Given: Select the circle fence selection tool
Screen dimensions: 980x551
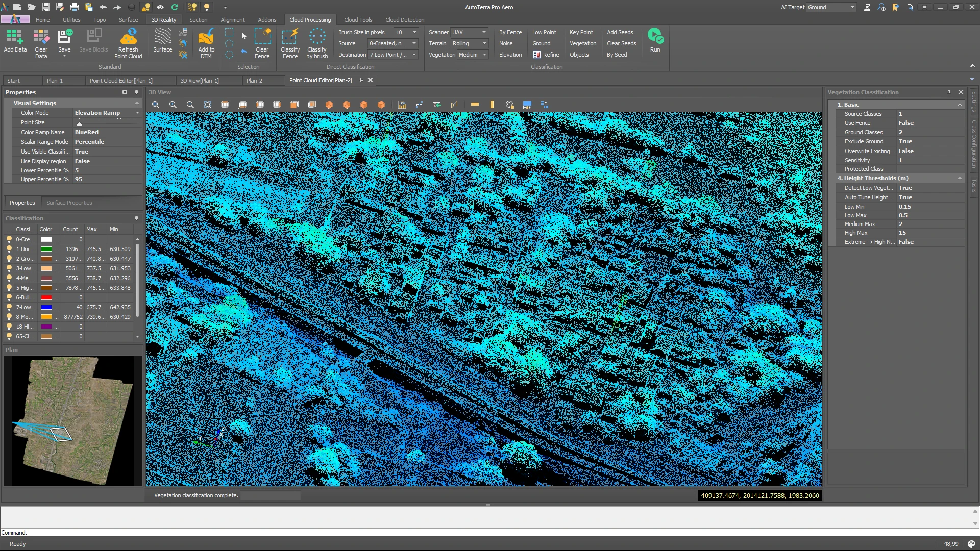Looking at the screenshot, I should [x=229, y=55].
